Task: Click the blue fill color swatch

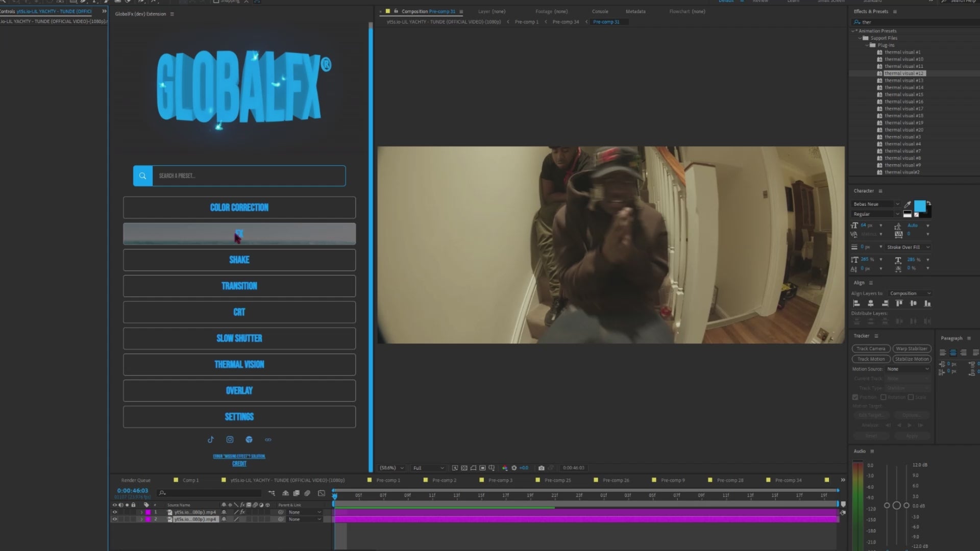Action: click(920, 206)
